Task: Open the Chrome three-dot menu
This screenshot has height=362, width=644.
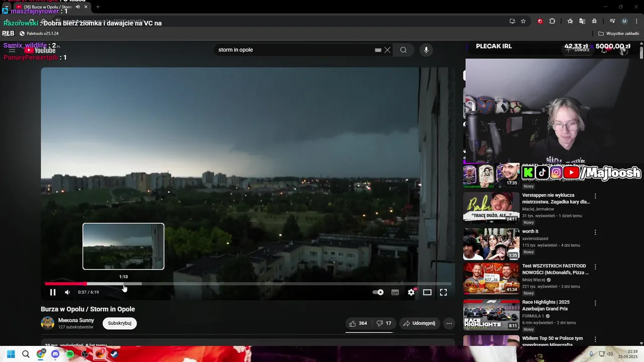Action: [635, 21]
